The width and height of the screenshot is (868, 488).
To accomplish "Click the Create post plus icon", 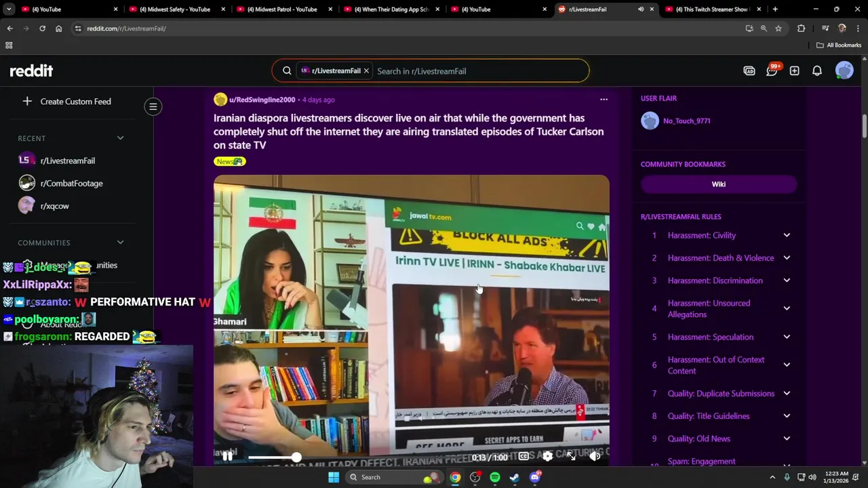I will click(794, 70).
